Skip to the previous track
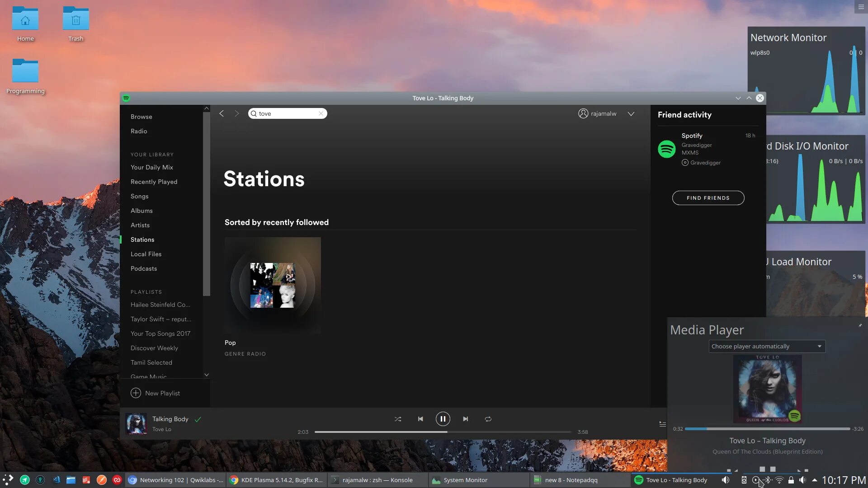 420,419
